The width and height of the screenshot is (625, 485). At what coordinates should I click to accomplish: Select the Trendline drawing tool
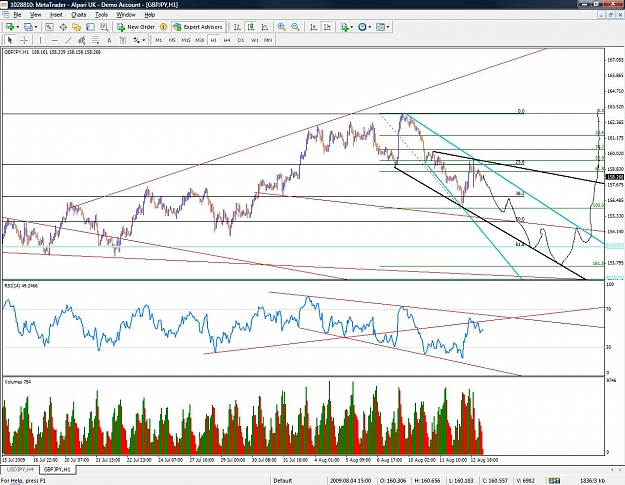click(x=68, y=40)
